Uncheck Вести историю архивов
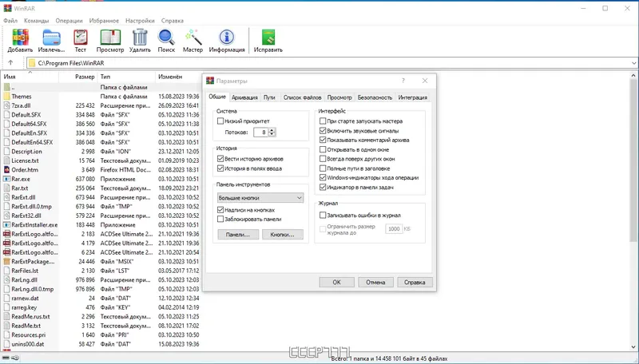This screenshot has width=639, height=364. 220,159
